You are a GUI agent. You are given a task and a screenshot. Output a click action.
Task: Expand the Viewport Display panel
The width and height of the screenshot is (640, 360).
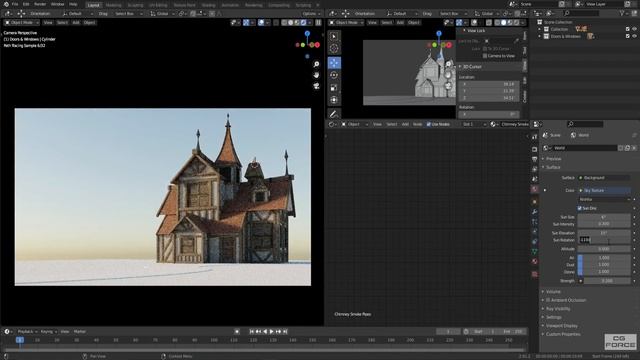561,326
